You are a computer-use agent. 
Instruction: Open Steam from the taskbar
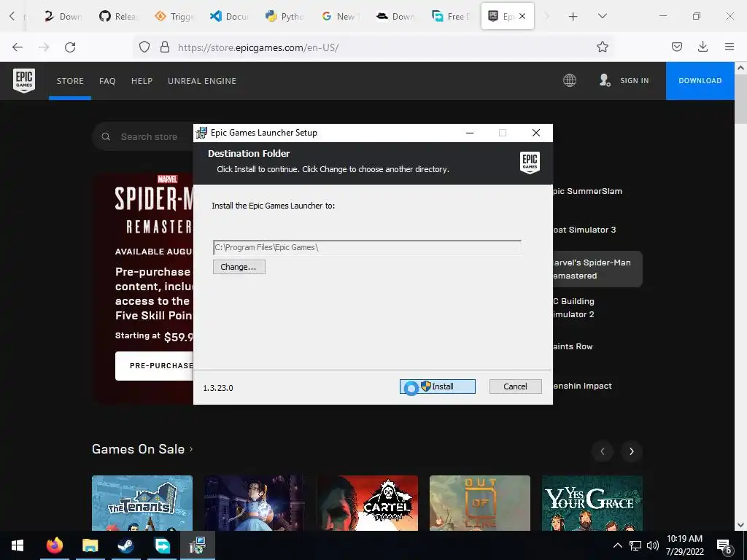coord(126,545)
